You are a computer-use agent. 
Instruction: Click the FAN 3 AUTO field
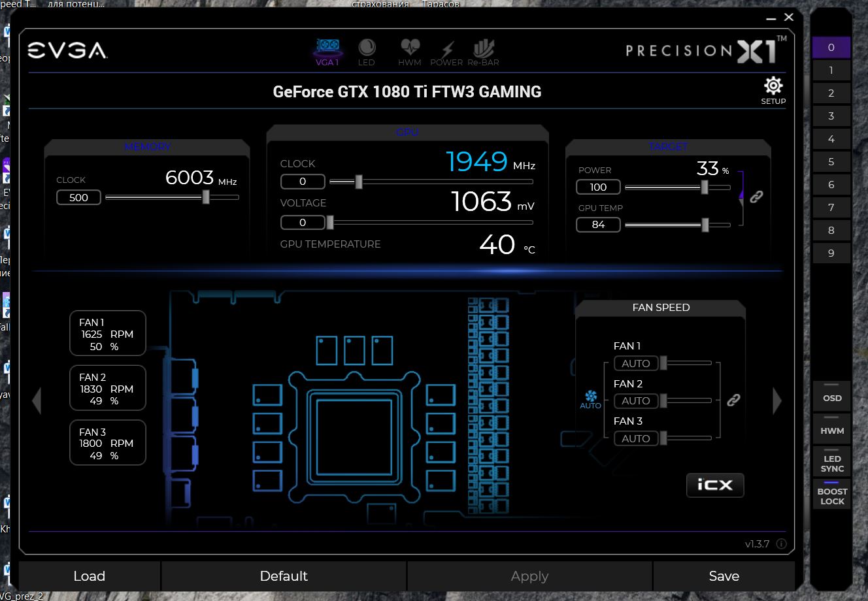click(x=636, y=438)
